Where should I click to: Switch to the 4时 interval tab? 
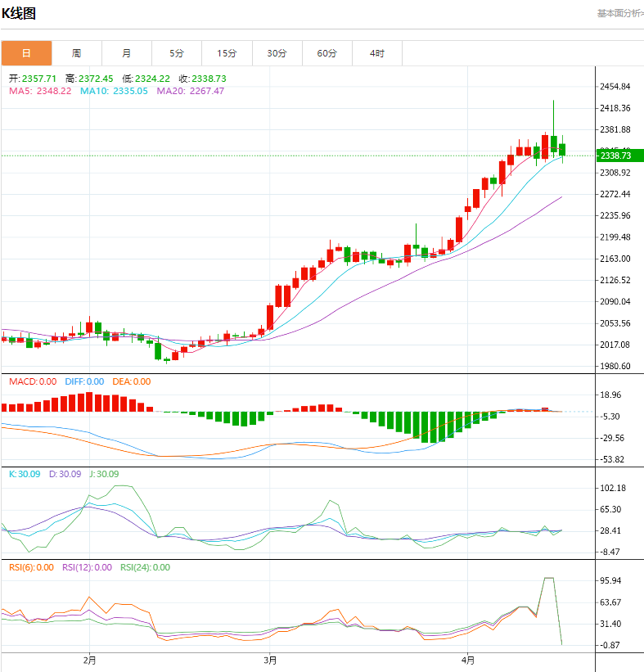pos(376,53)
